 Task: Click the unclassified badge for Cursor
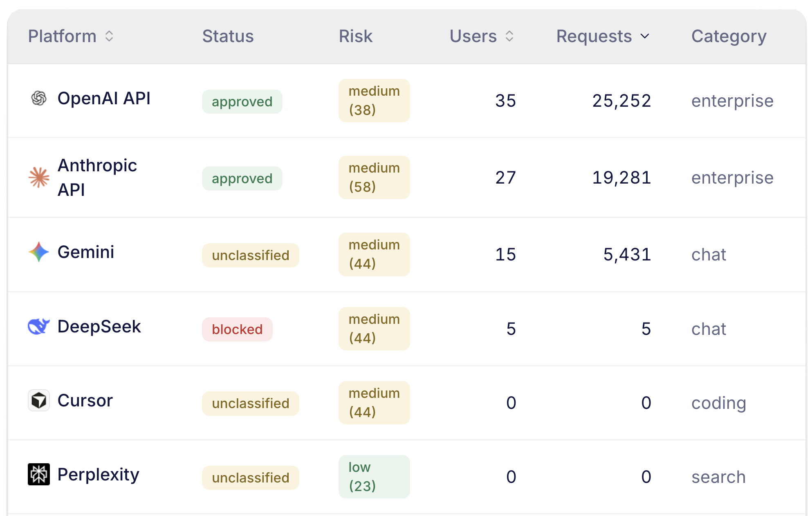[x=251, y=403]
